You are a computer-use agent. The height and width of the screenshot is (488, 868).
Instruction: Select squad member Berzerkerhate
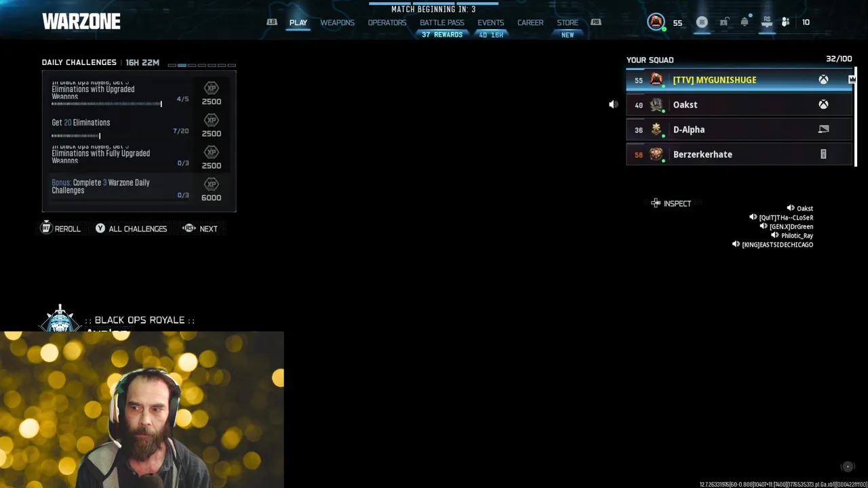pyautogui.click(x=739, y=155)
